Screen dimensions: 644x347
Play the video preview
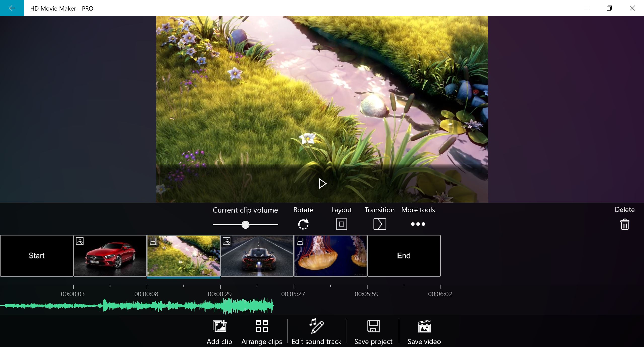[x=322, y=184]
